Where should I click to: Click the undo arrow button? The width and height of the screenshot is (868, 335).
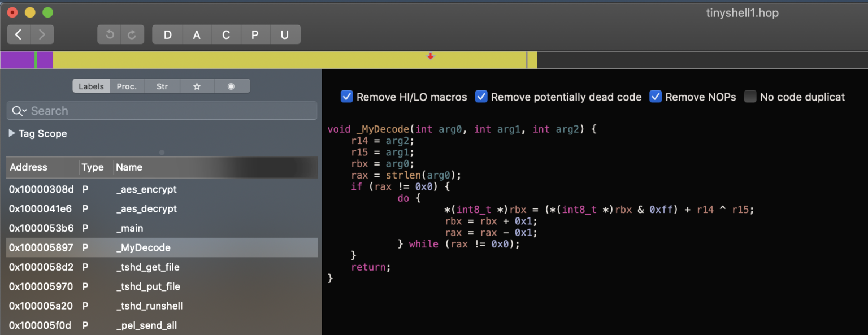tap(110, 35)
